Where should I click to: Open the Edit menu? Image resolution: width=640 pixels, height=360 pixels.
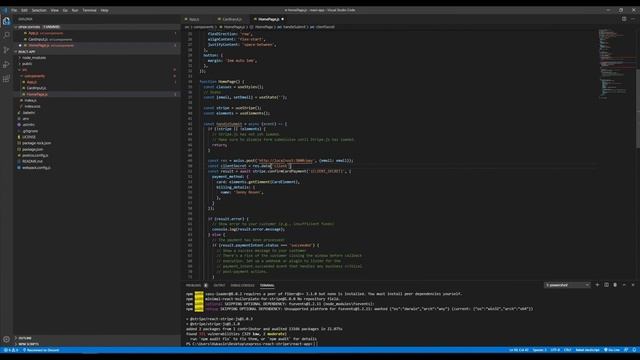pyautogui.click(x=24, y=10)
